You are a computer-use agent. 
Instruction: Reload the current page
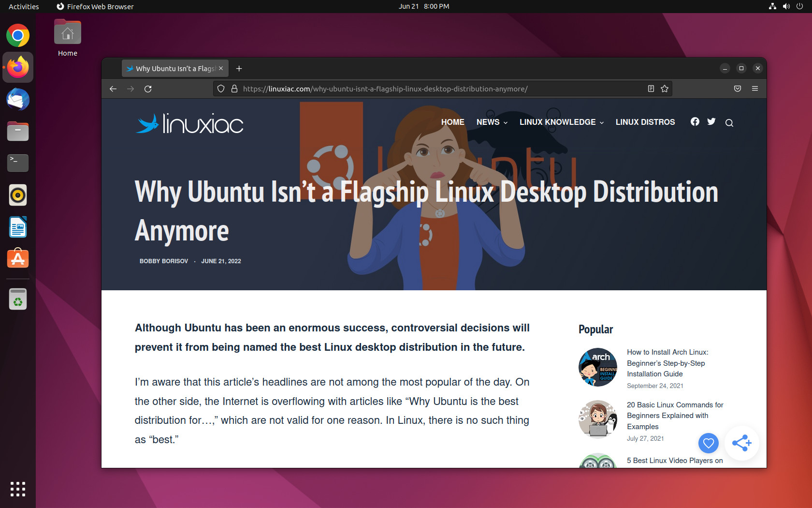pyautogui.click(x=148, y=89)
